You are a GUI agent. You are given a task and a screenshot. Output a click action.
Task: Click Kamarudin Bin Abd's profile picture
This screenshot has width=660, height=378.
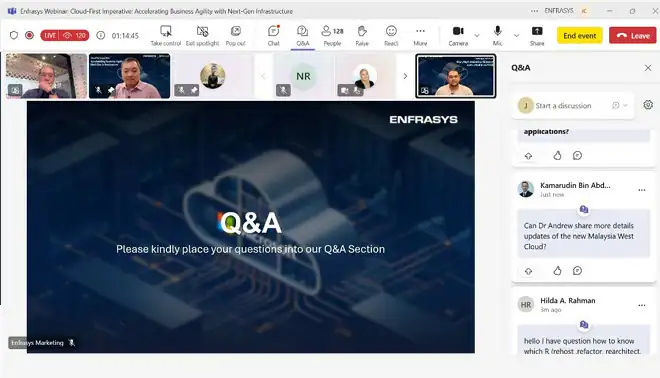click(x=526, y=189)
